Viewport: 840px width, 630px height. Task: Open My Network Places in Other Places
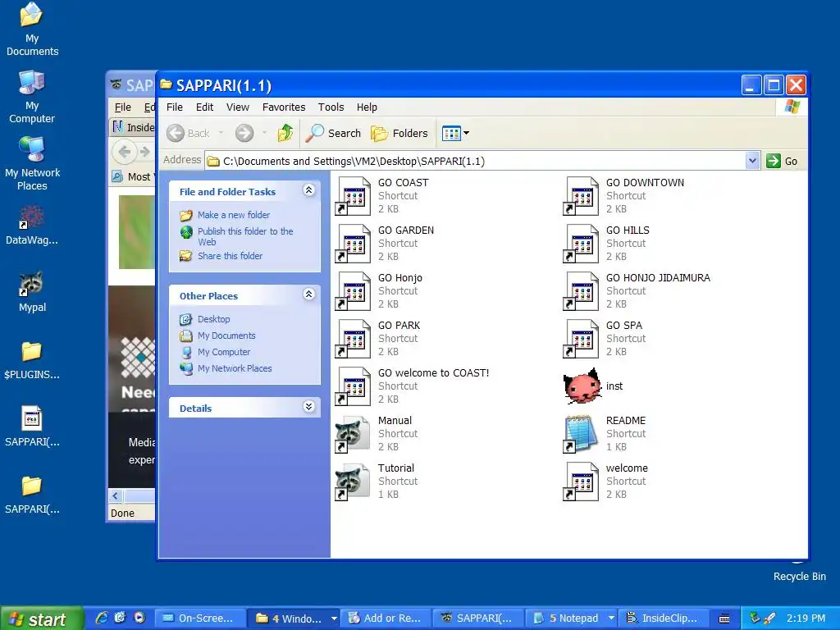[x=235, y=368]
